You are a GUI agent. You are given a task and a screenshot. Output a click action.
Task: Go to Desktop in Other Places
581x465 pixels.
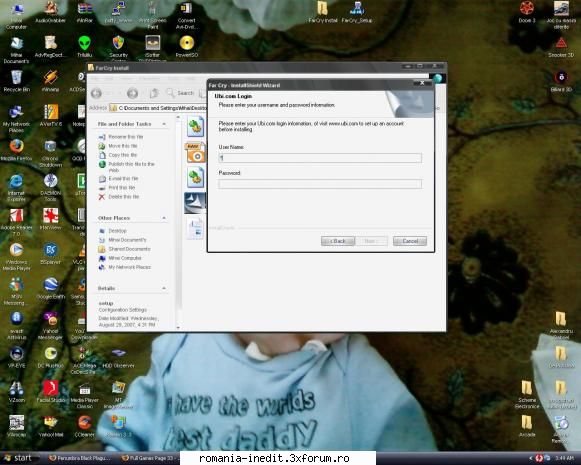(117, 231)
